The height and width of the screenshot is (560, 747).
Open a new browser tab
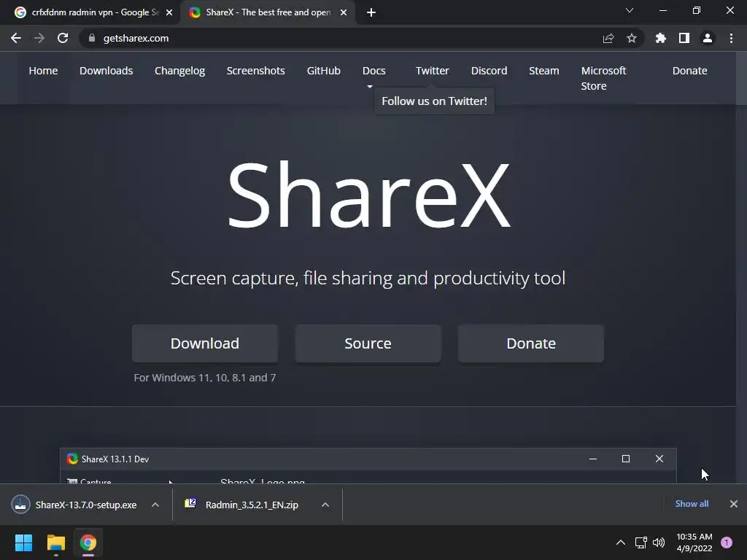click(x=371, y=12)
